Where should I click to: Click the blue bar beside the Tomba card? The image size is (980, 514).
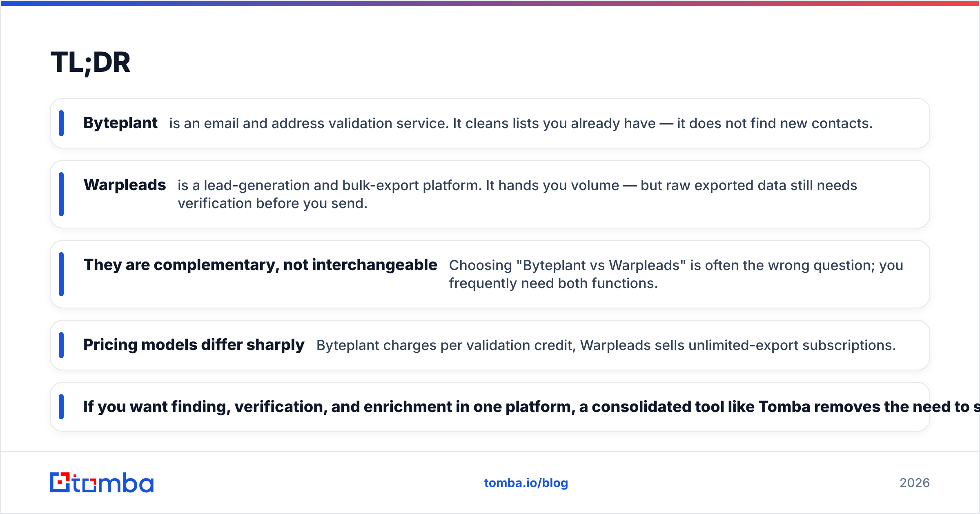click(x=61, y=407)
